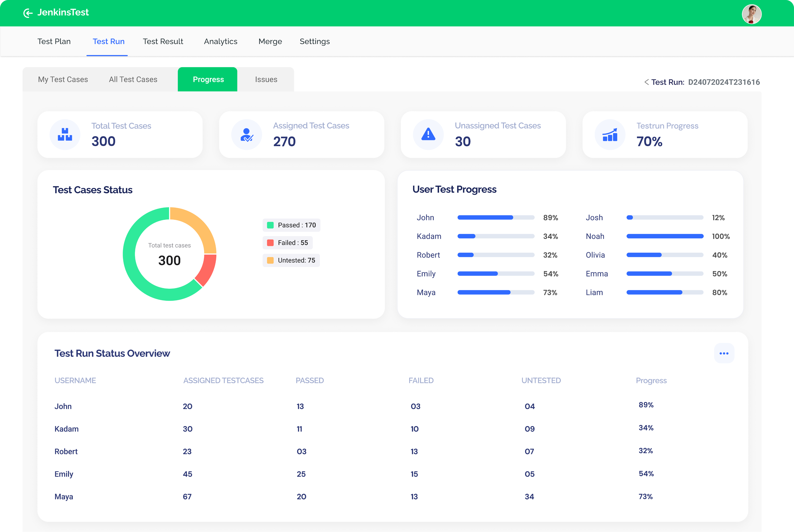The height and width of the screenshot is (532, 794).
Task: Click the Assigned Test Cases user icon
Action: pyautogui.click(x=247, y=135)
